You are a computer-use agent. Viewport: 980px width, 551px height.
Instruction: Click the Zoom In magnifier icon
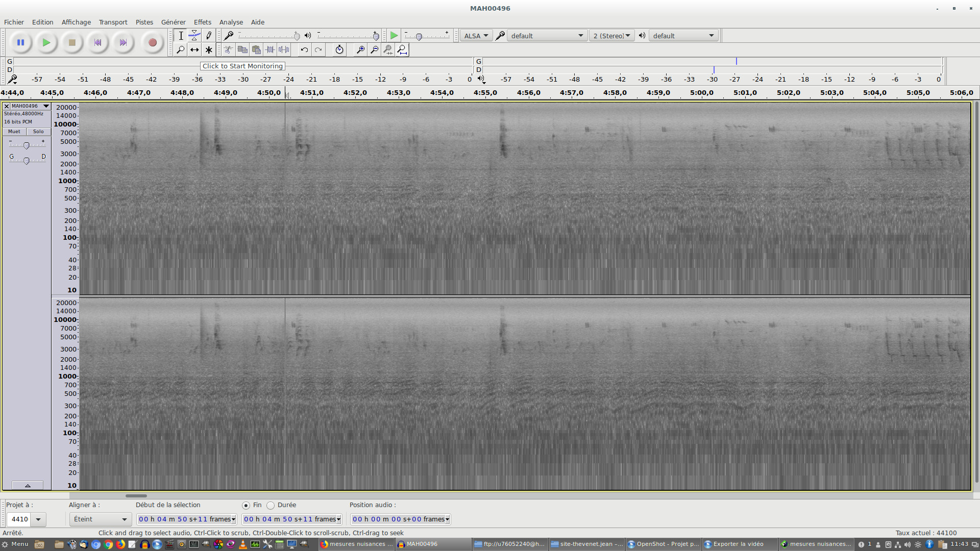click(360, 50)
